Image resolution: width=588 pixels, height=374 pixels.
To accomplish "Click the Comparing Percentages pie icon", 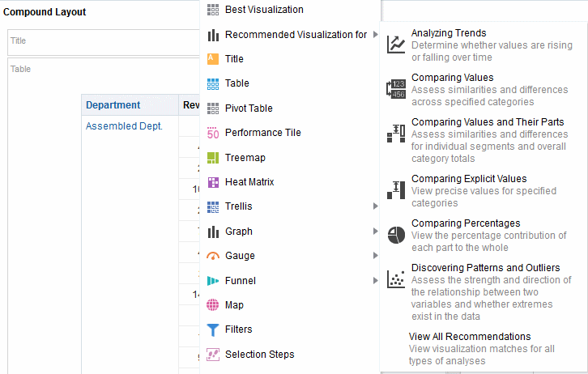I will click(396, 235).
